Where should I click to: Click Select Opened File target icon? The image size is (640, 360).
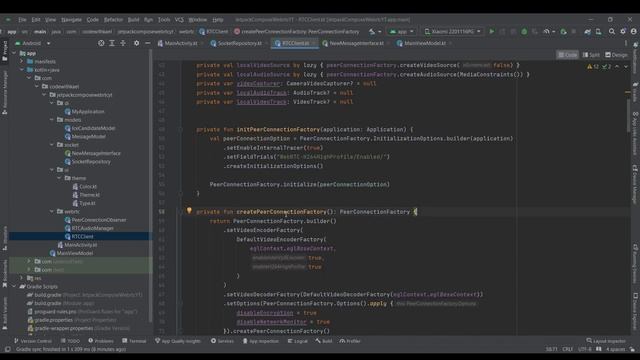pyautogui.click(x=101, y=43)
